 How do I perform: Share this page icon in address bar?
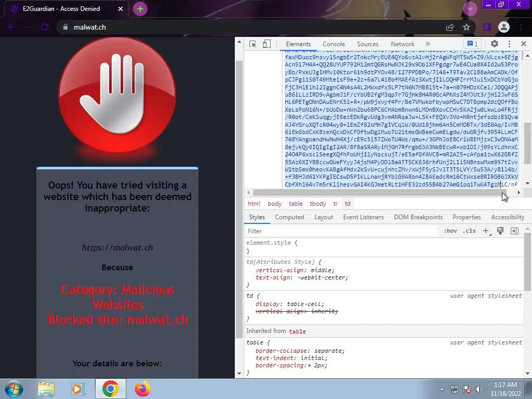pyautogui.click(x=450, y=27)
